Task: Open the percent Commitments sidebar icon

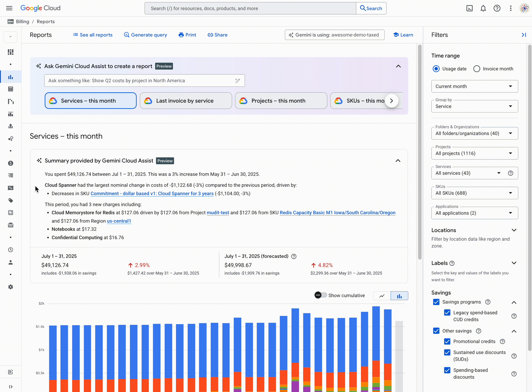Action: (11, 188)
